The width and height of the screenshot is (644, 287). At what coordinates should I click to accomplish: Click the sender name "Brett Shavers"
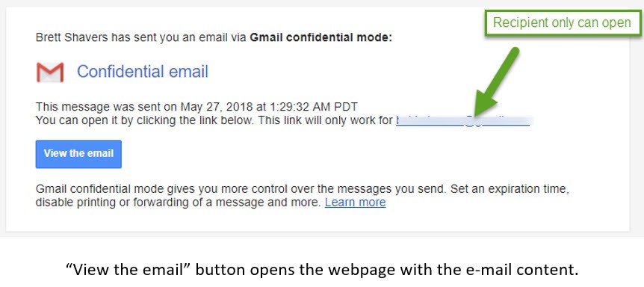(72, 38)
